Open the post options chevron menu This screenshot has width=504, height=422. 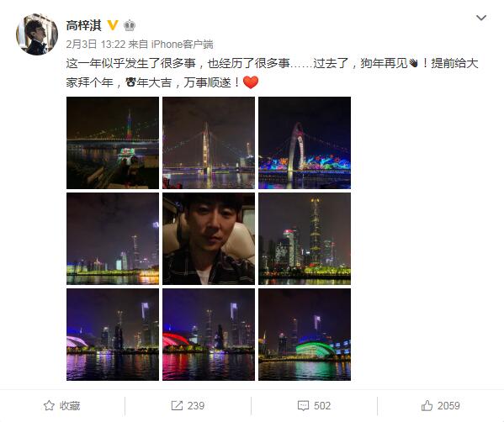(x=480, y=18)
